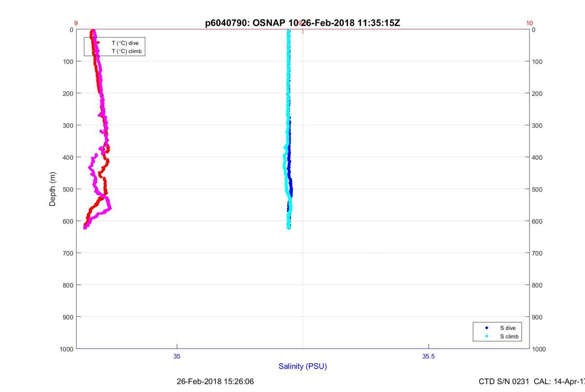
Task: Click the 500 tick on the left depth axis
Action: point(68,189)
